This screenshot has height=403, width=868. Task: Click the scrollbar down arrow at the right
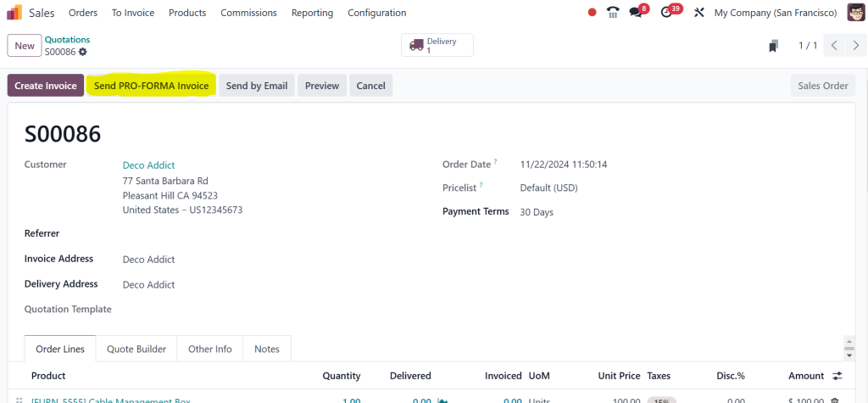pyautogui.click(x=849, y=355)
